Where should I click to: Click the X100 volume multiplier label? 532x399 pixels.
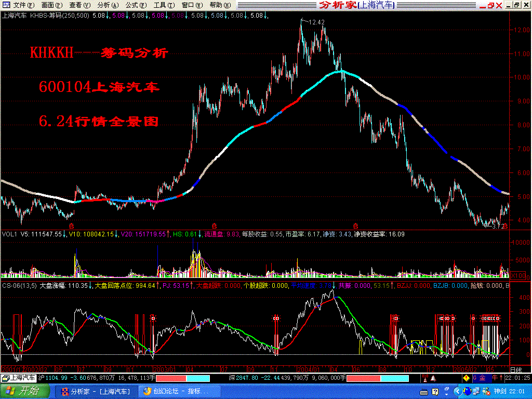coord(518,275)
